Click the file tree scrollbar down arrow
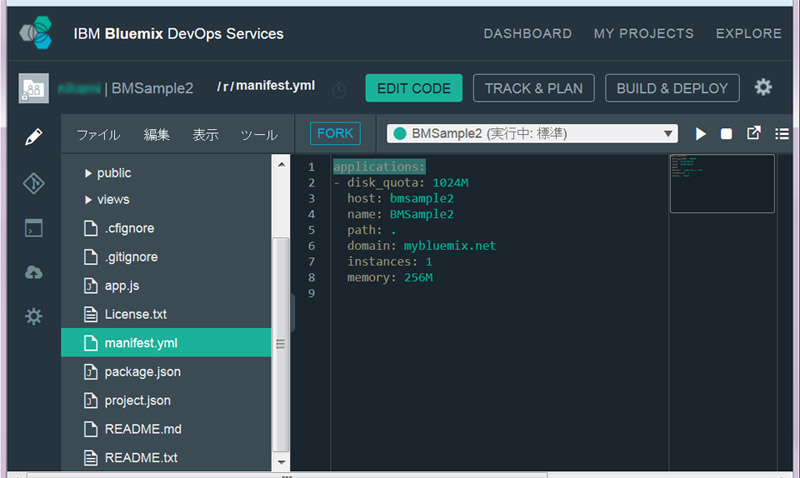800x478 pixels. [x=282, y=462]
